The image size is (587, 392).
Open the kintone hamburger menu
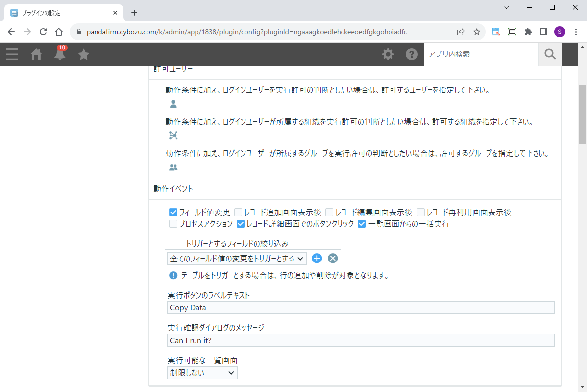pyautogui.click(x=12, y=54)
